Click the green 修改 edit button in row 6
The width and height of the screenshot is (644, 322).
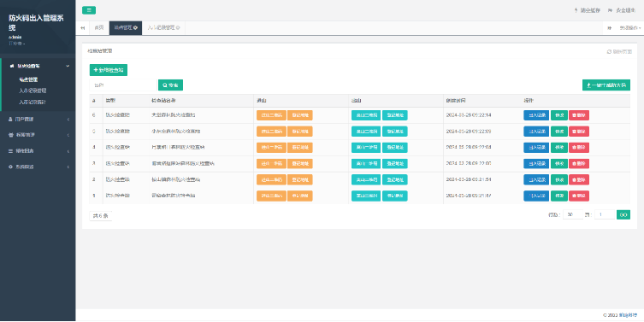pos(559,115)
